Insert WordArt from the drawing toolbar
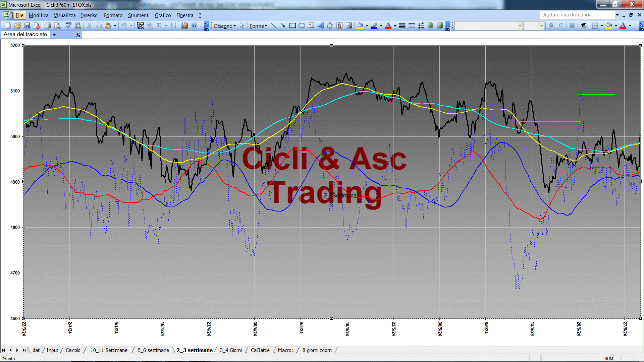The width and height of the screenshot is (644, 362). click(x=320, y=25)
